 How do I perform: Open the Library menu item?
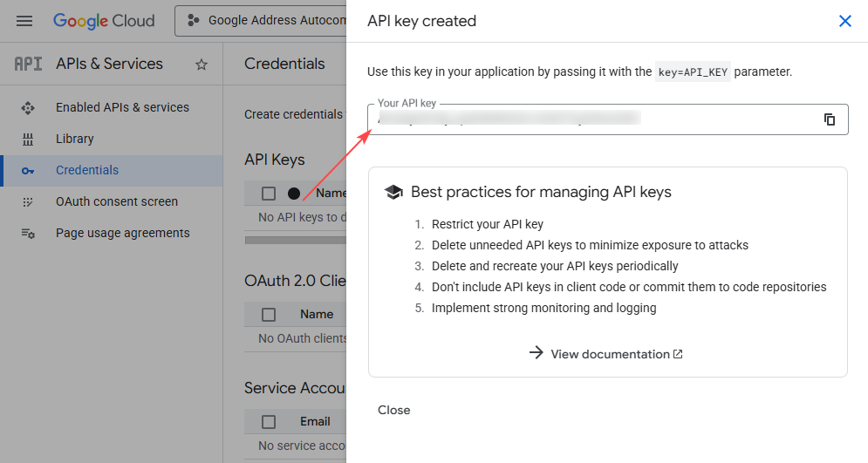[x=75, y=139]
